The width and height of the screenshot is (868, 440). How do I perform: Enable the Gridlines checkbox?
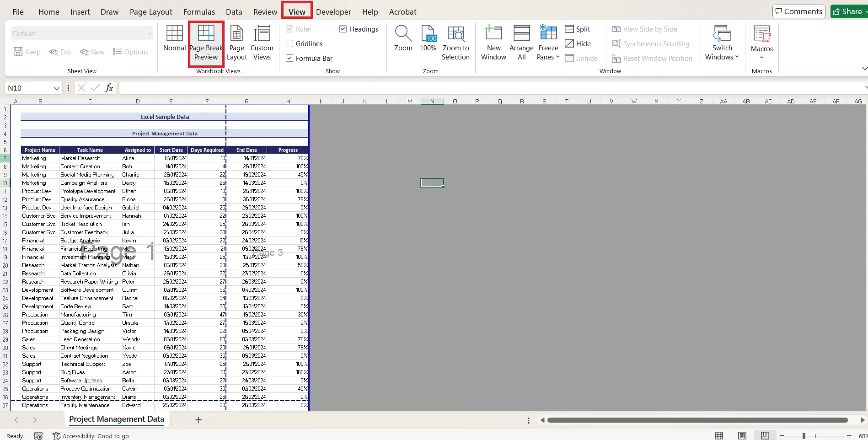pyautogui.click(x=289, y=43)
